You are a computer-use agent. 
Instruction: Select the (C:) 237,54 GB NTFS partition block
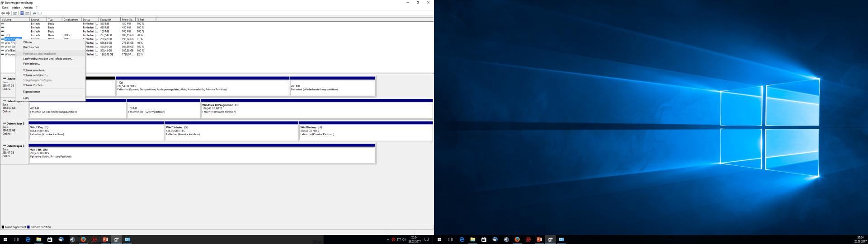pos(203,86)
